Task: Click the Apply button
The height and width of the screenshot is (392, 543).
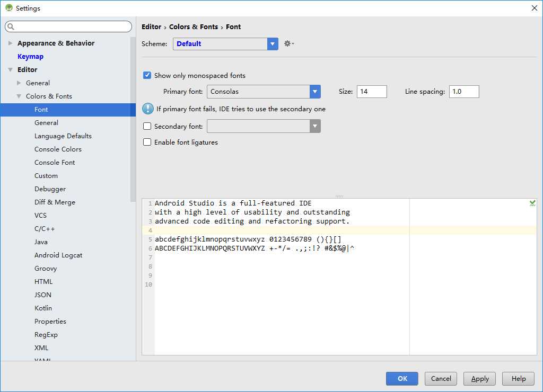Action: click(x=479, y=379)
